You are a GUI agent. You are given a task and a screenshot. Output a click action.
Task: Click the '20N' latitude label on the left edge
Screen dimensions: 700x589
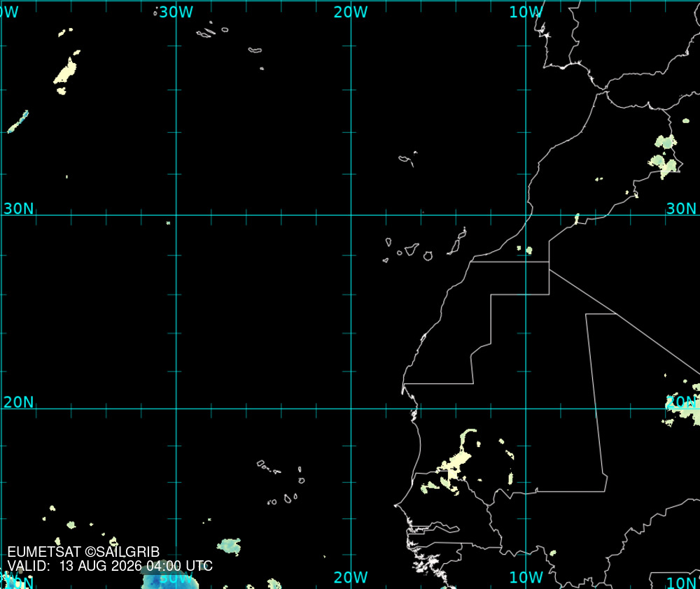18,402
